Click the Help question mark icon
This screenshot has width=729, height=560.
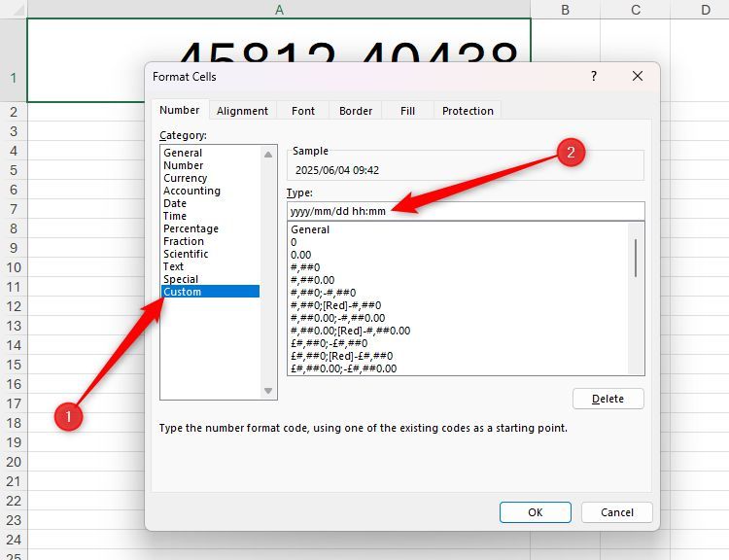click(594, 77)
